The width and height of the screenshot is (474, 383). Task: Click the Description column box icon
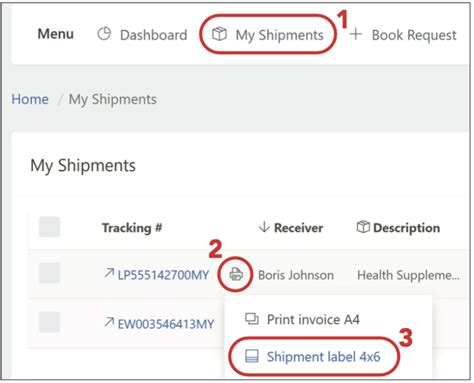363,227
